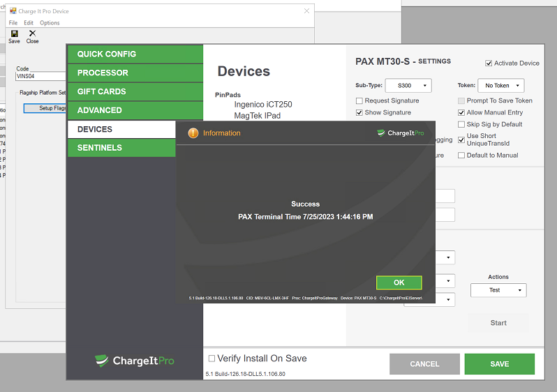Uncheck the Show Signature checkbox
The width and height of the screenshot is (557, 392).
click(359, 112)
